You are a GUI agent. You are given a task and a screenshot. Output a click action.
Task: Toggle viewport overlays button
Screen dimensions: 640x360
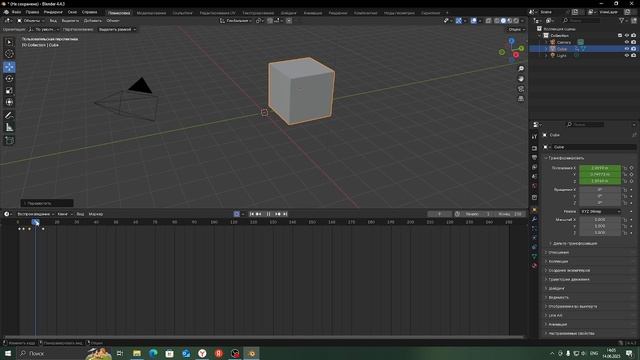473,20
